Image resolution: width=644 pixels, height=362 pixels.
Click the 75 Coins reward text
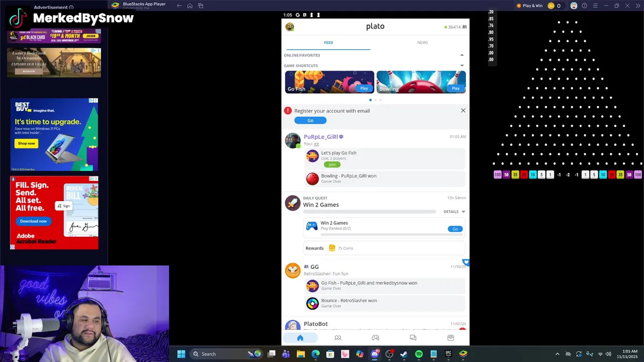point(345,248)
